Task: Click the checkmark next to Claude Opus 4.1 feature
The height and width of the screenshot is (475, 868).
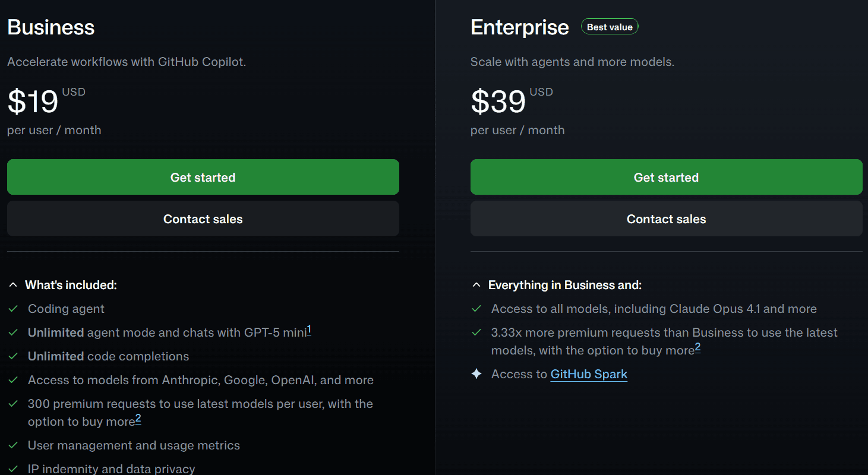Action: point(476,309)
